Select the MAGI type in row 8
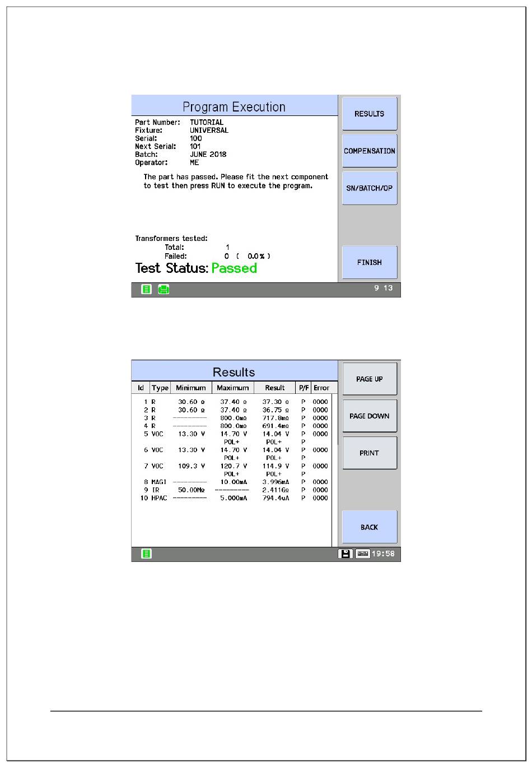Image resolution: width=532 pixels, height=767 pixels. (x=159, y=482)
